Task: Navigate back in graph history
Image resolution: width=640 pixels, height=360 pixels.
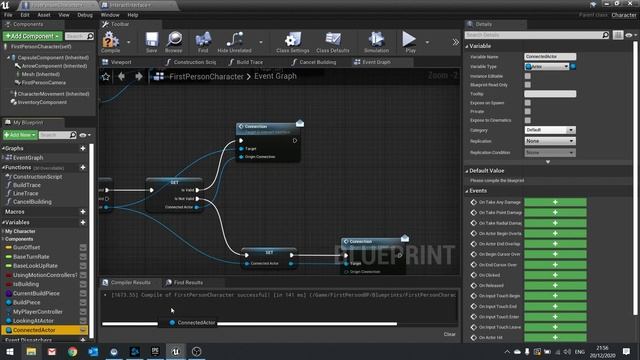Action: pyautogui.click(x=121, y=76)
